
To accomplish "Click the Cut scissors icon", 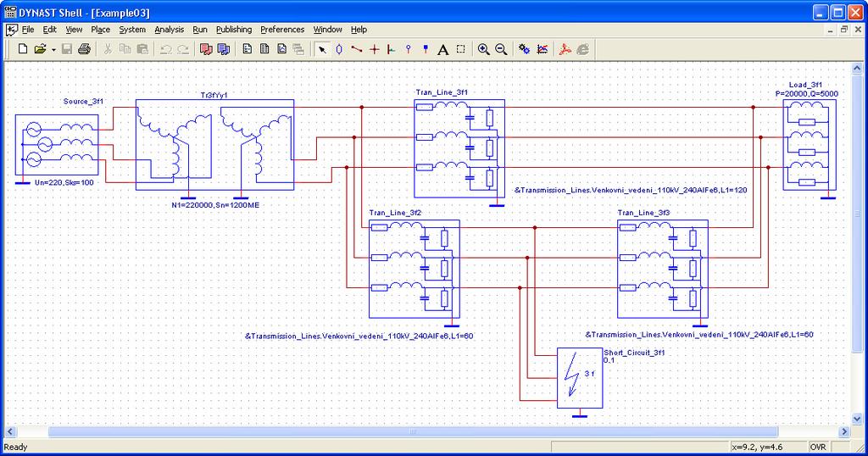I will click(108, 49).
